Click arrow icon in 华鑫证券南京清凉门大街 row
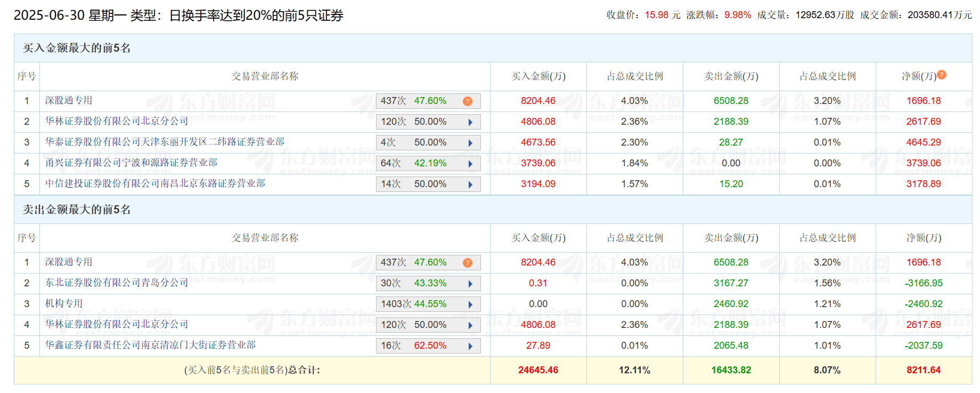980x393 pixels. tap(470, 346)
